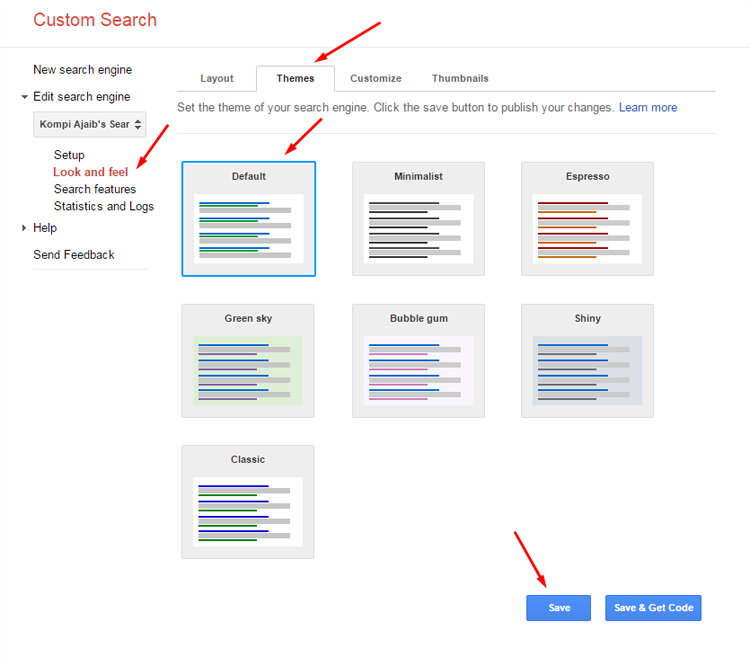Go to the Thumbnails tab

pyautogui.click(x=460, y=78)
